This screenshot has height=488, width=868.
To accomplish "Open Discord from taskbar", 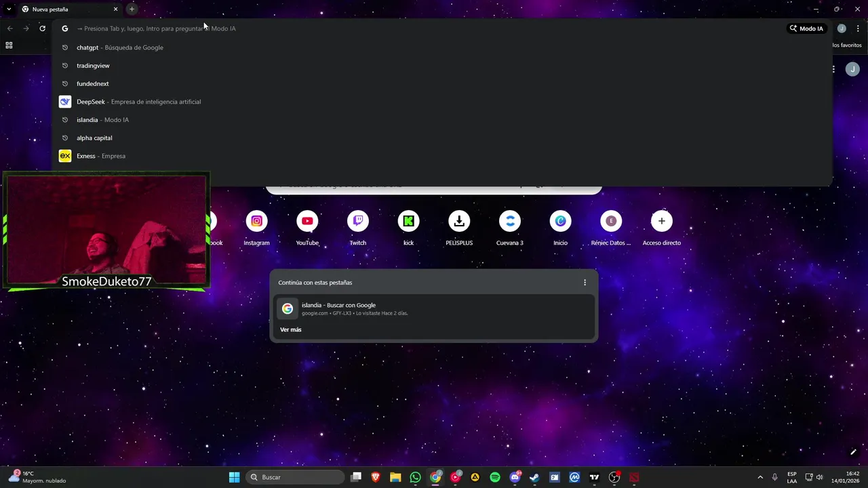I will tap(515, 477).
